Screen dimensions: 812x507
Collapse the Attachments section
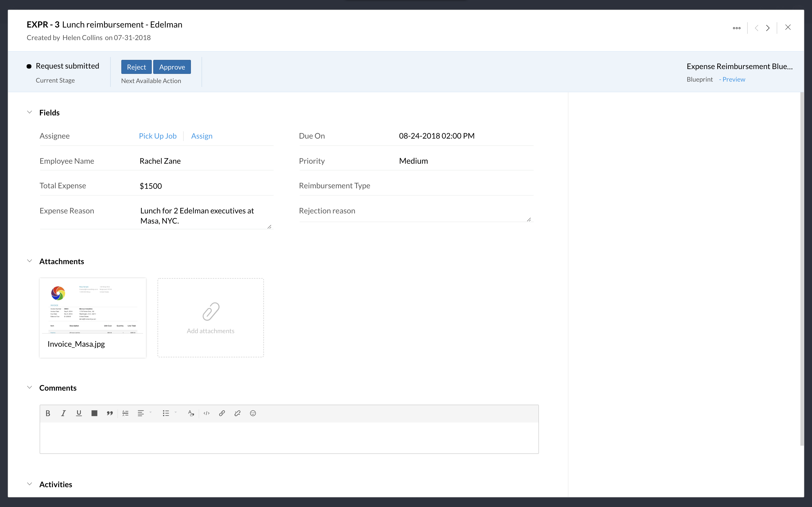29,261
